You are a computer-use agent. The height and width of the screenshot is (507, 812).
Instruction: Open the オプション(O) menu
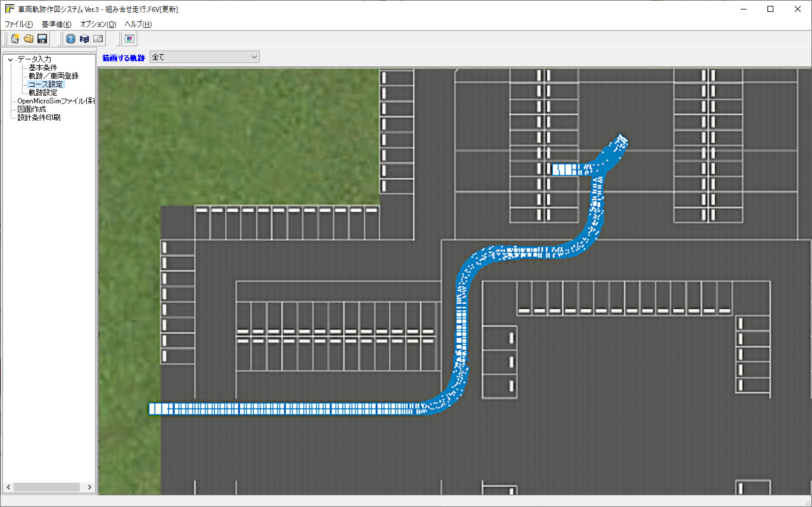coord(98,24)
